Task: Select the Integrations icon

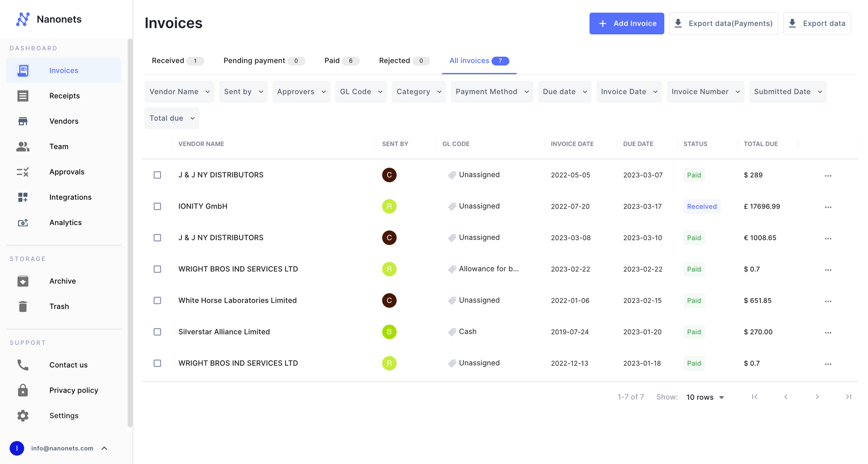Action: coord(23,197)
